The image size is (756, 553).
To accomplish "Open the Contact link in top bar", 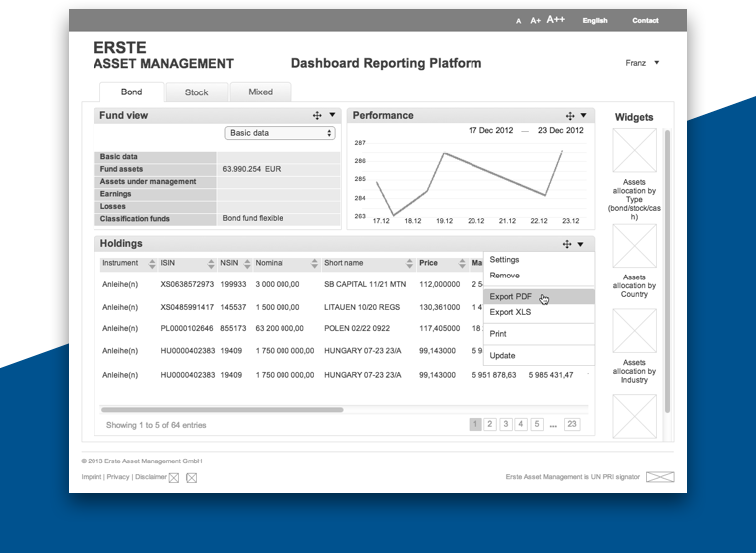I will (x=645, y=20).
